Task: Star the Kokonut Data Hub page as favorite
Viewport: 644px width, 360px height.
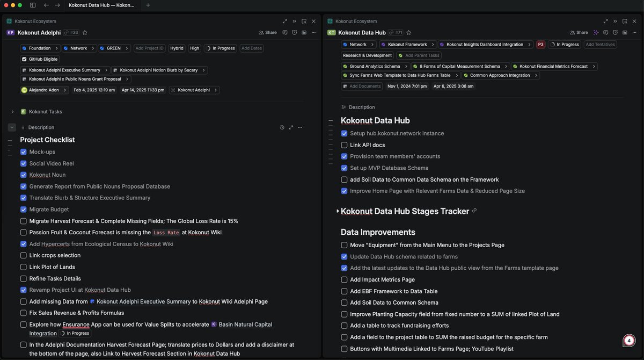Action: coord(409,32)
